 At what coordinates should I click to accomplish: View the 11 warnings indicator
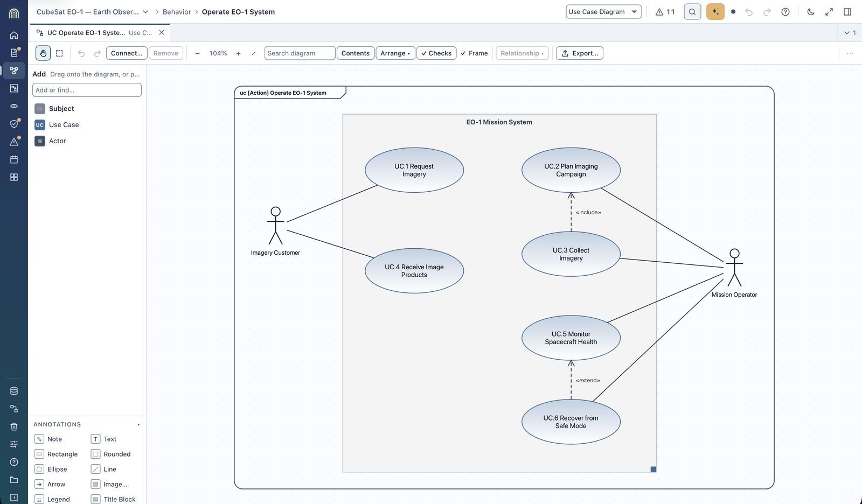pyautogui.click(x=665, y=12)
